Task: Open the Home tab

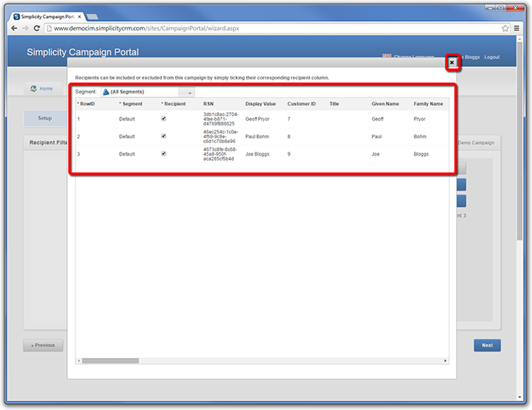Action: [x=42, y=89]
